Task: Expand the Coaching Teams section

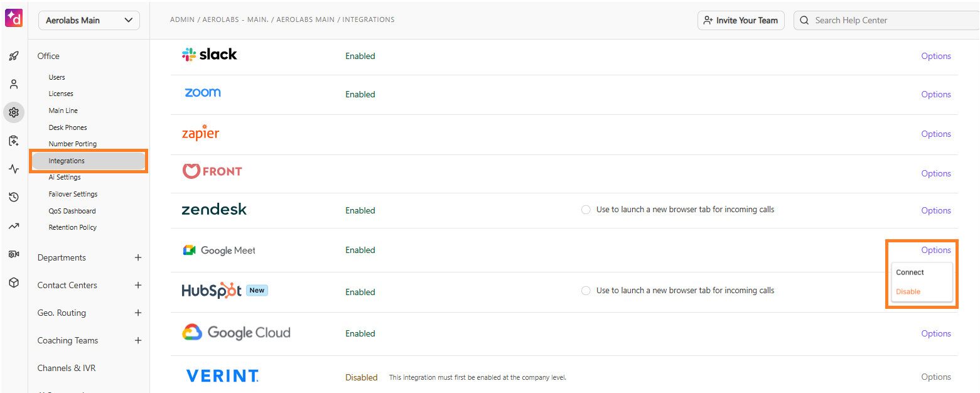Action: point(138,340)
